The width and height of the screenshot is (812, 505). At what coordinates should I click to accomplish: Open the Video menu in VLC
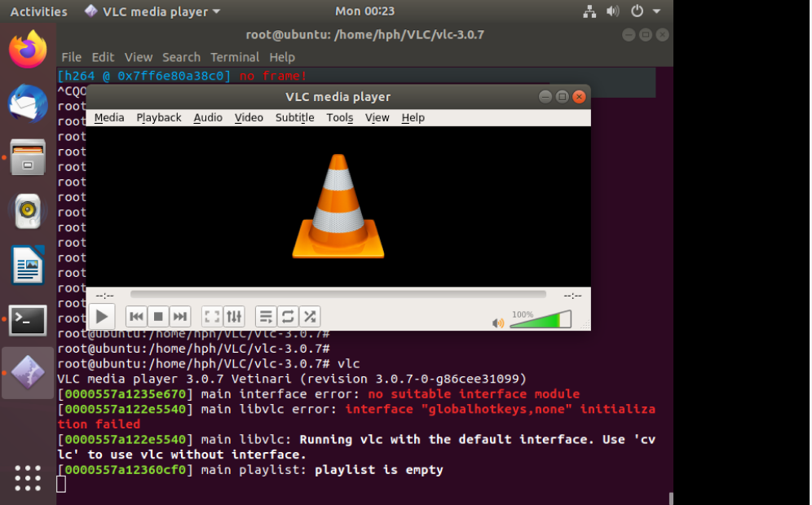point(249,118)
